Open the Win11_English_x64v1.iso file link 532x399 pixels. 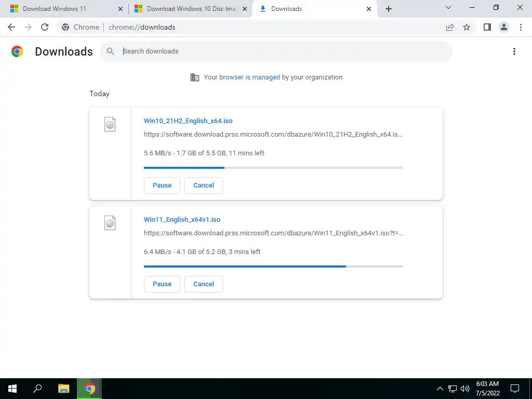coord(182,220)
